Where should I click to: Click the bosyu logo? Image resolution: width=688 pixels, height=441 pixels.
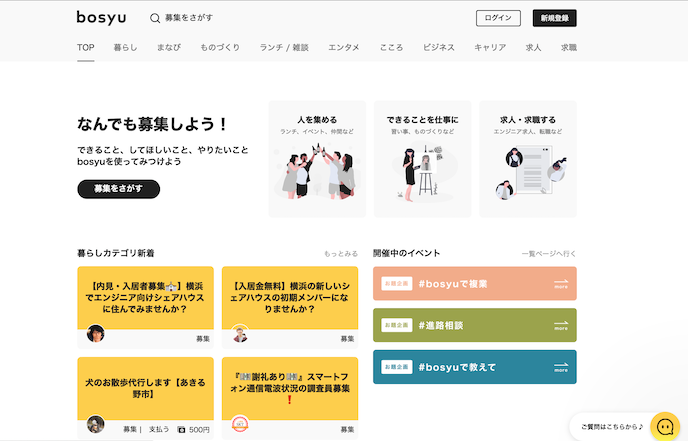click(101, 17)
